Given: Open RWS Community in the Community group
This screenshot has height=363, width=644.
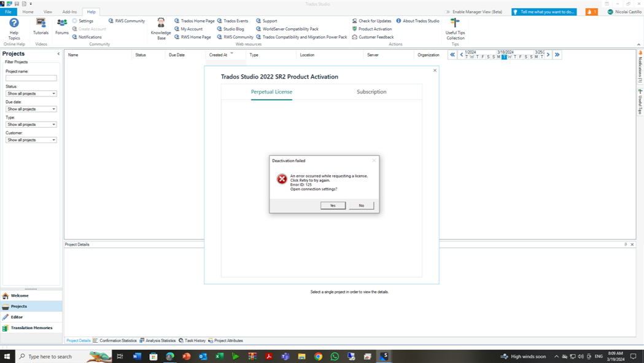Looking at the screenshot, I should pyautogui.click(x=126, y=21).
